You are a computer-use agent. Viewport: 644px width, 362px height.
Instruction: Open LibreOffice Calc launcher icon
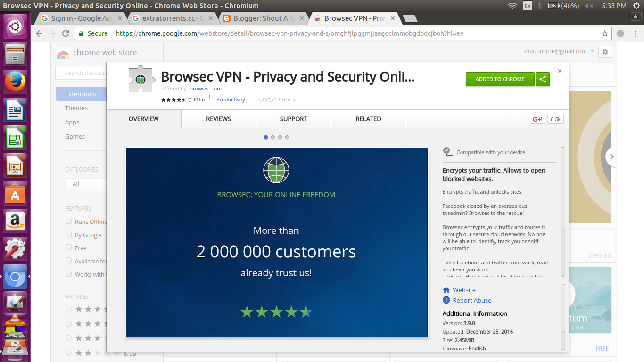16,138
